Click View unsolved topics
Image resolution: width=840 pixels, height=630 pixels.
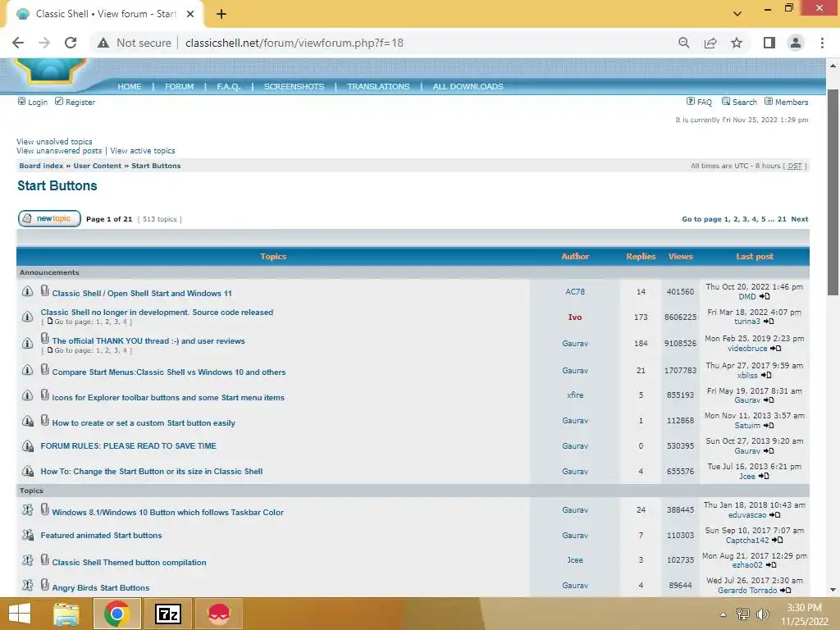coord(54,141)
